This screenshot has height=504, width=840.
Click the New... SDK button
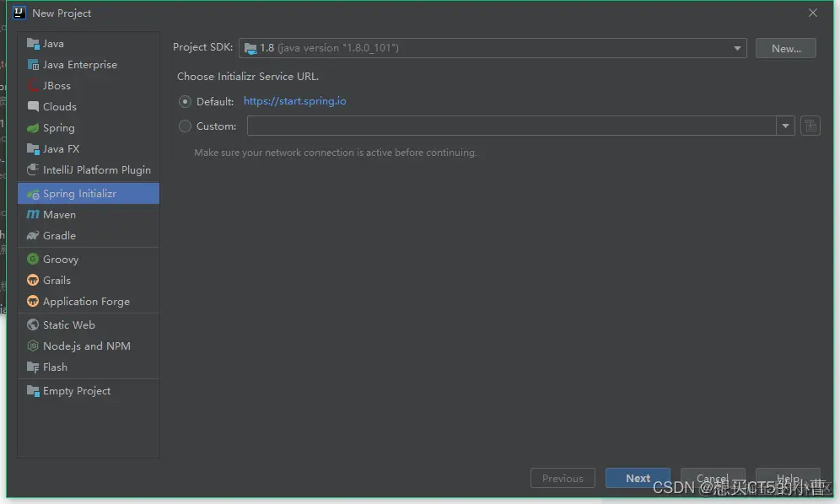click(x=785, y=48)
